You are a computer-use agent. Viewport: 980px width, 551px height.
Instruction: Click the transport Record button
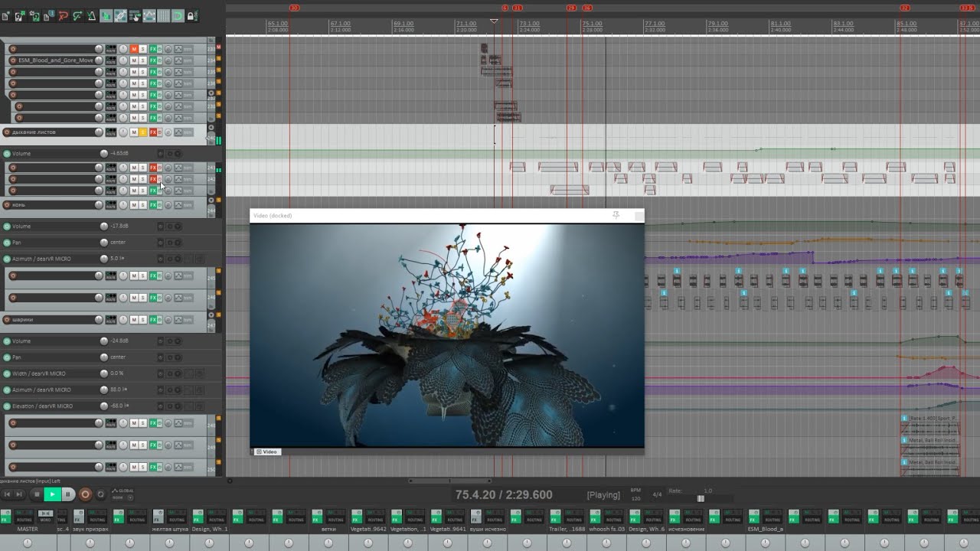point(85,494)
